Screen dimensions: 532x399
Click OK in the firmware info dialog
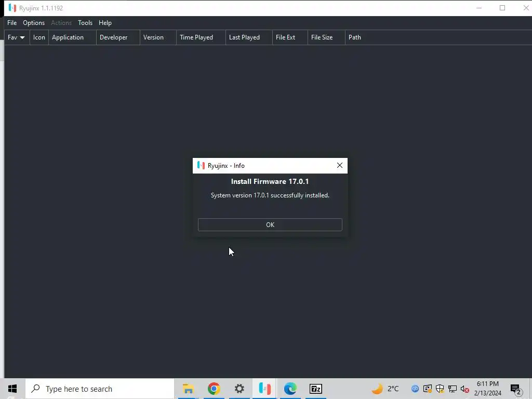click(270, 224)
